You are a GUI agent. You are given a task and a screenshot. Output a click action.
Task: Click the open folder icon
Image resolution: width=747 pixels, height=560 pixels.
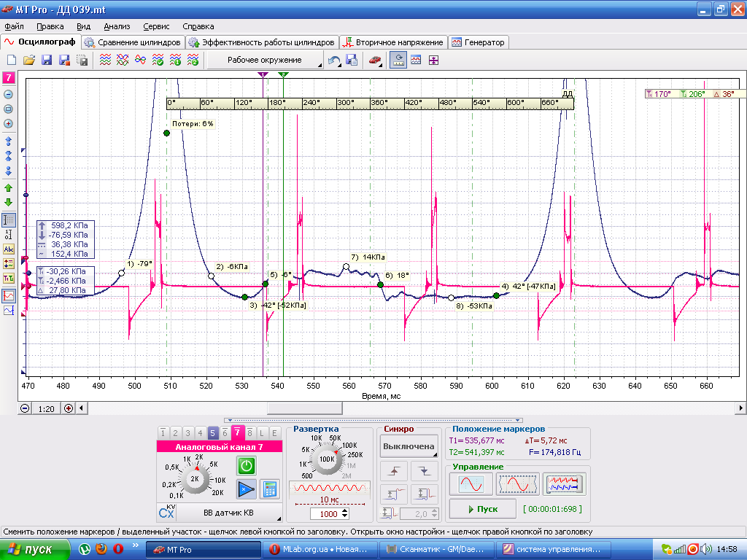point(29,60)
